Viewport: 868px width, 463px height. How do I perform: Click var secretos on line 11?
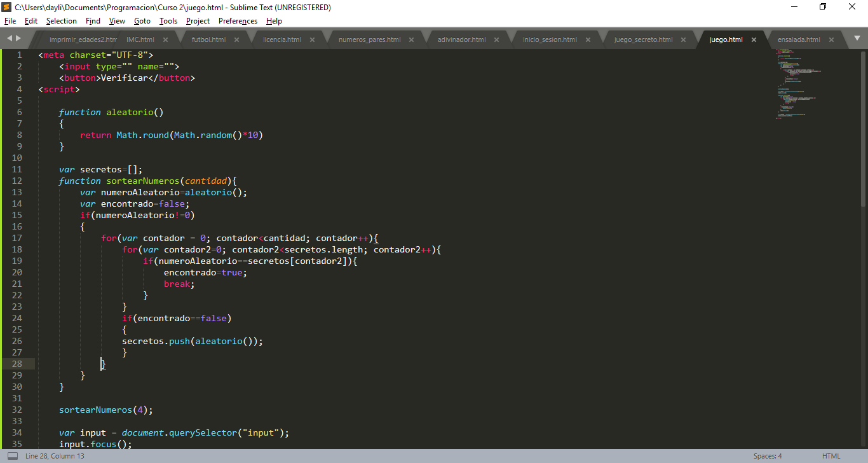point(90,169)
